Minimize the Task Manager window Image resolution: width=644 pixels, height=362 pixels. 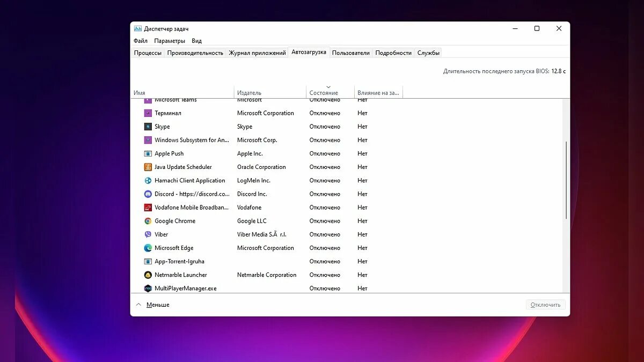(x=515, y=28)
